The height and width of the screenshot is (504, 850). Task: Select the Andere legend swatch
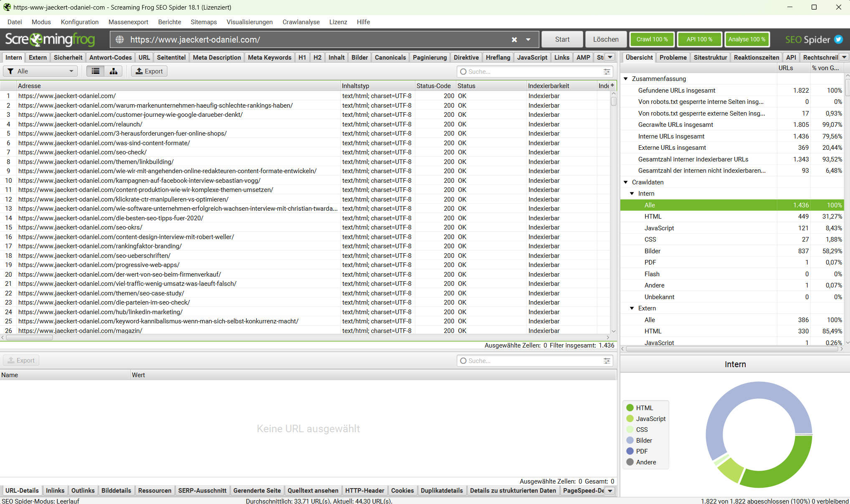[630, 462]
